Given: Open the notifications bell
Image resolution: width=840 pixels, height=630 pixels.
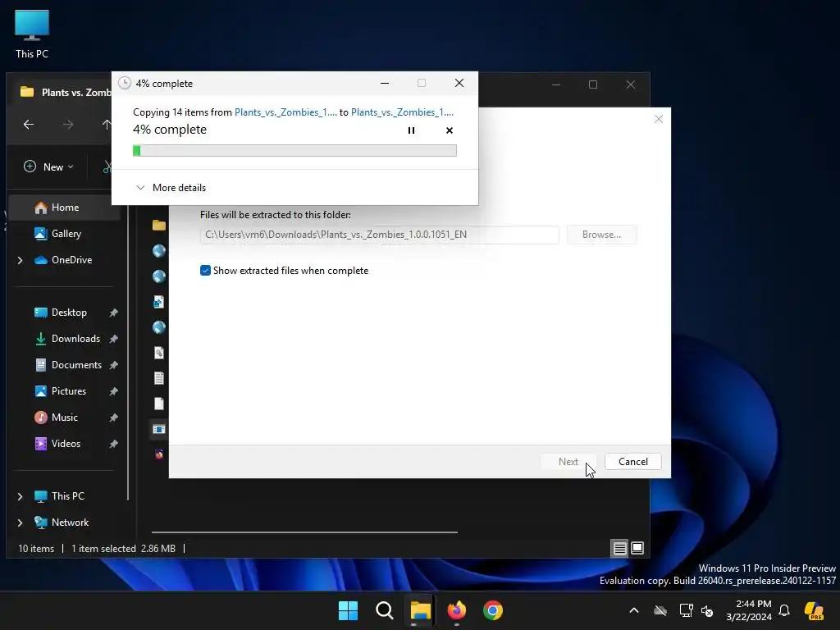Looking at the screenshot, I should pos(784,610).
